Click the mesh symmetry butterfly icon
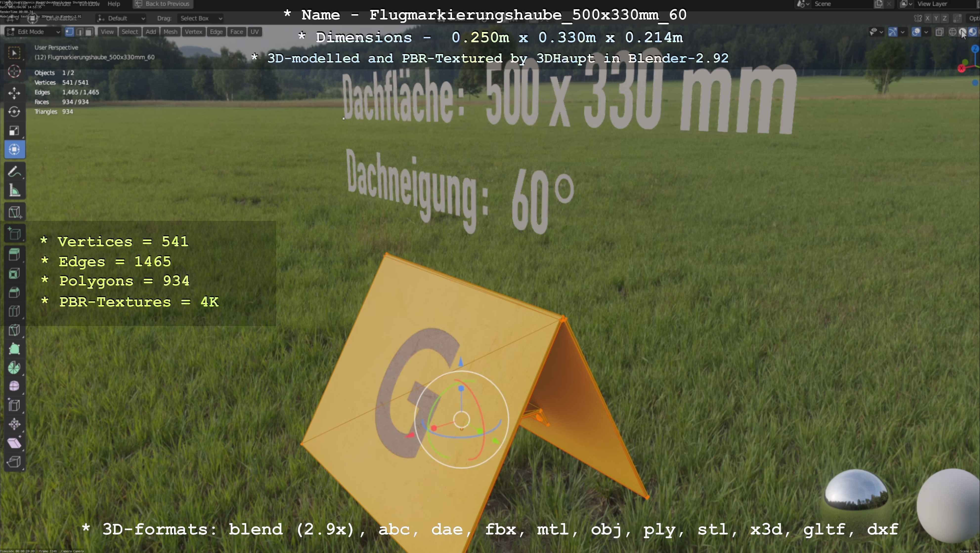This screenshot has width=980, height=553. pos(918,18)
